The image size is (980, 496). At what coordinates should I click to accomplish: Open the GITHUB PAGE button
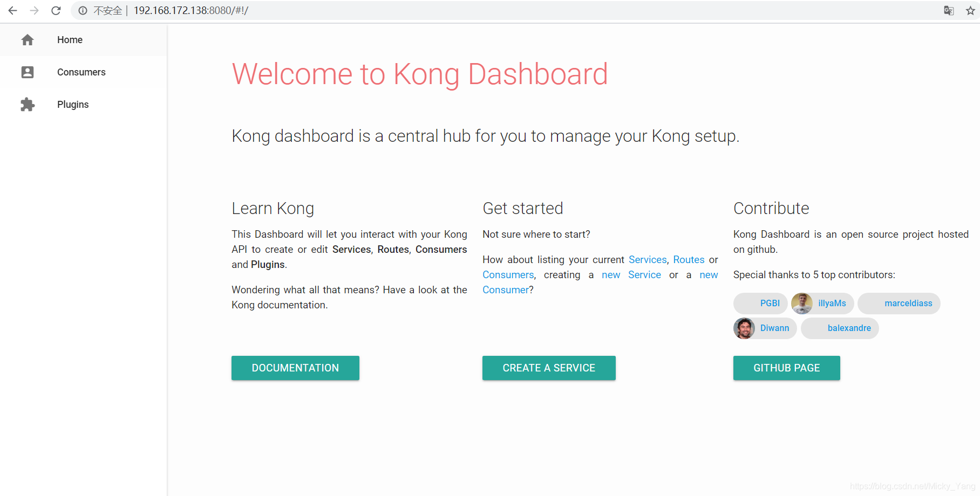pyautogui.click(x=786, y=368)
